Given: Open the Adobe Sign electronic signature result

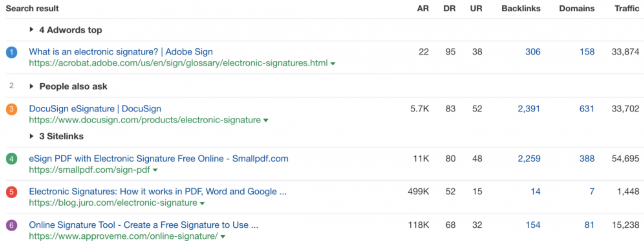Looking at the screenshot, I should click(120, 52).
